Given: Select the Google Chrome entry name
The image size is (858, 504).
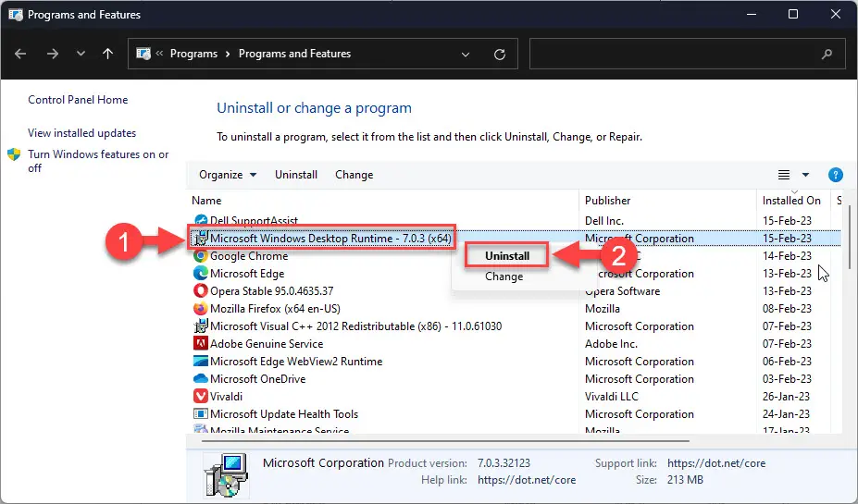Looking at the screenshot, I should [249, 256].
